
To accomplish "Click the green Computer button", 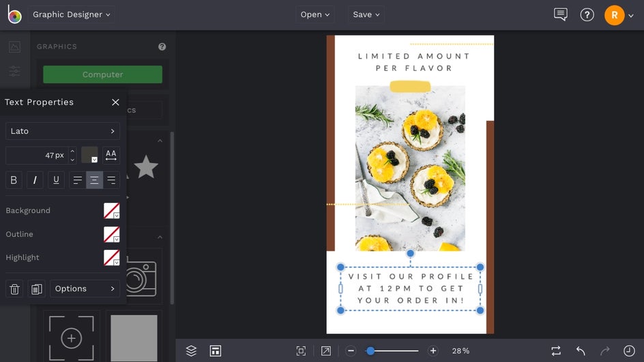I will tap(103, 74).
